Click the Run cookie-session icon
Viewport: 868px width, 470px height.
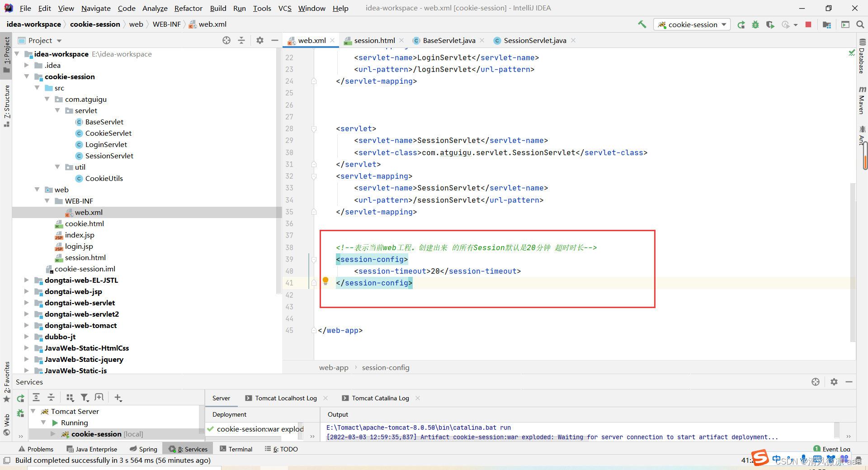click(741, 25)
